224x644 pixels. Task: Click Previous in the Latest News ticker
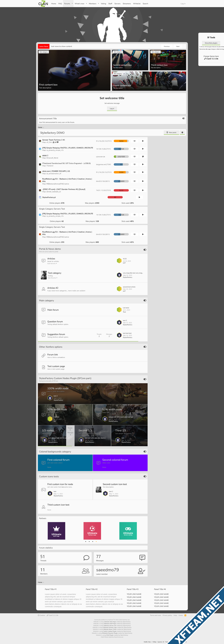pos(167,46)
